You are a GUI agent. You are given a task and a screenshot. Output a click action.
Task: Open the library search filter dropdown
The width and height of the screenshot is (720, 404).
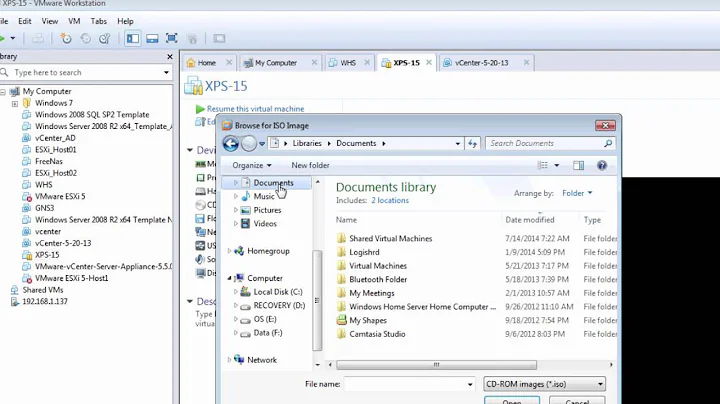166,73
